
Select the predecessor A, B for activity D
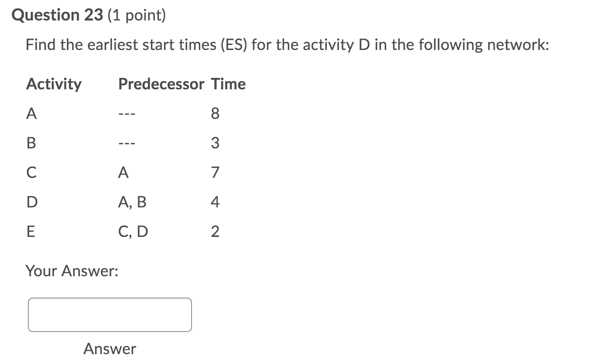point(132,202)
